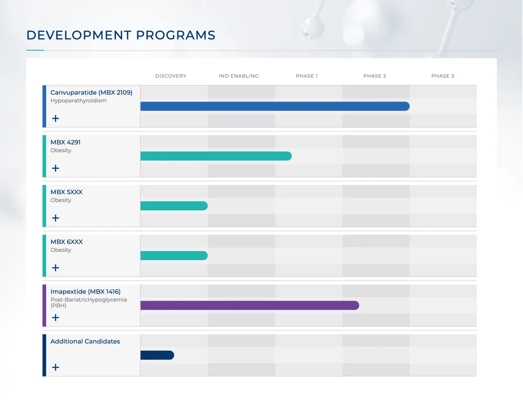Select the MBX 6XXX program name
This screenshot has height=420, width=523.
(x=66, y=242)
